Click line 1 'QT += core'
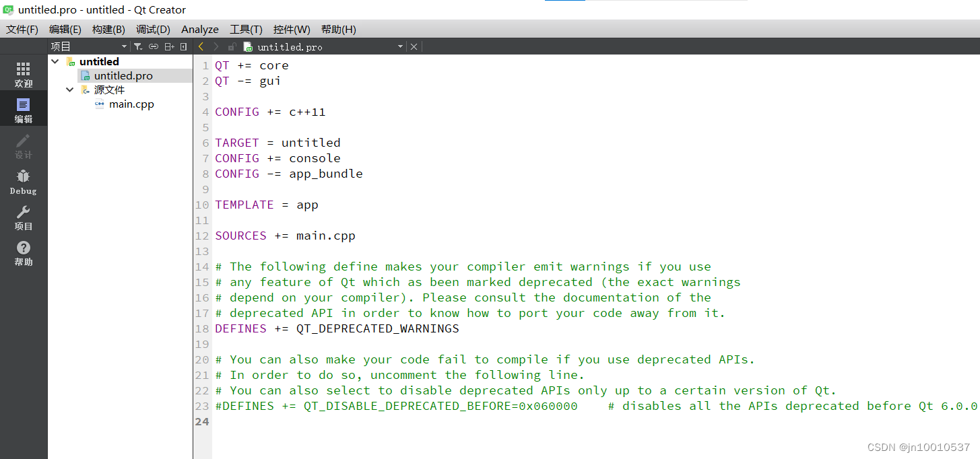The width and height of the screenshot is (980, 459). [252, 65]
